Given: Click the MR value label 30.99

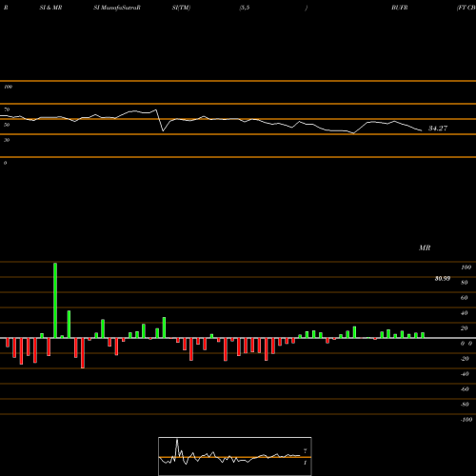Looking at the screenshot, I should click(x=443, y=279).
